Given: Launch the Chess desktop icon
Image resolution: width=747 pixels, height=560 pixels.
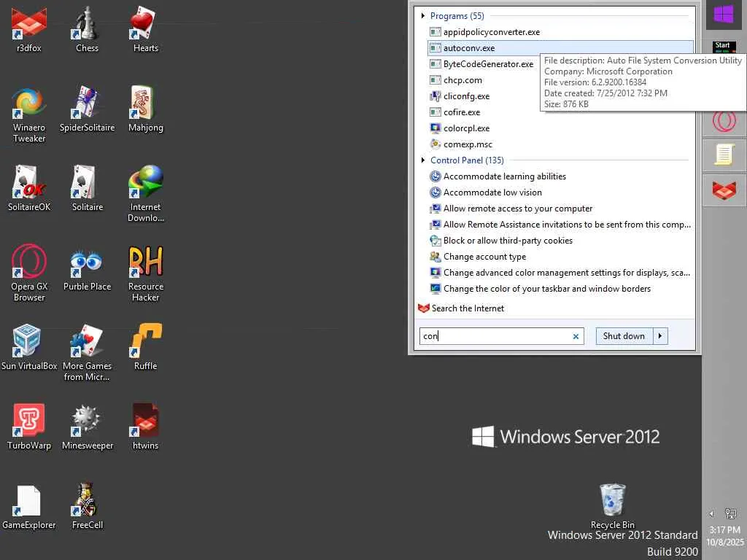Looking at the screenshot, I should (x=88, y=29).
